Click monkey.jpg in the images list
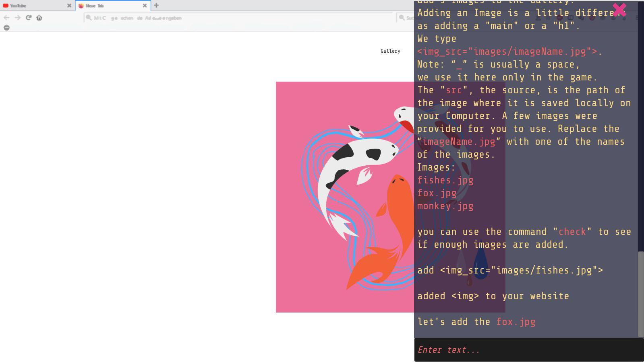The height and width of the screenshot is (362, 644). pos(445,206)
